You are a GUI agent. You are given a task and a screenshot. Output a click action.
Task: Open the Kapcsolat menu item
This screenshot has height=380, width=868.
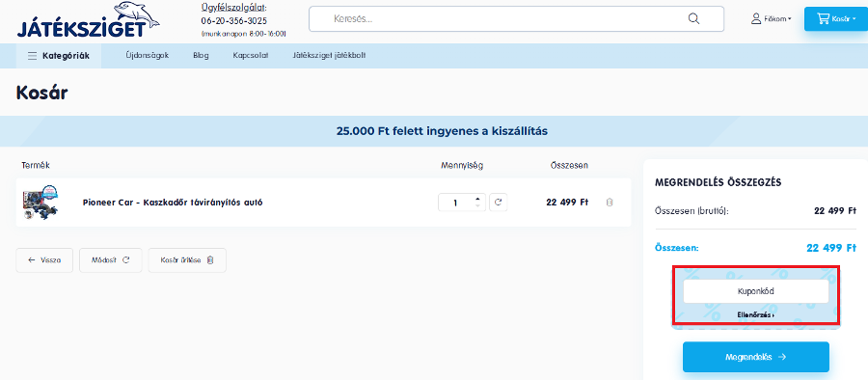coord(251,55)
